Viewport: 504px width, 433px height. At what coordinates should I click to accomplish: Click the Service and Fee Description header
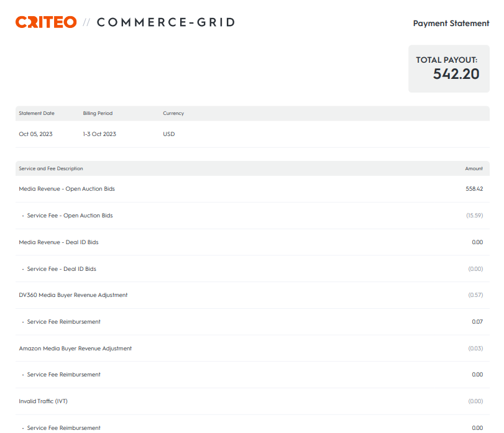click(x=51, y=169)
